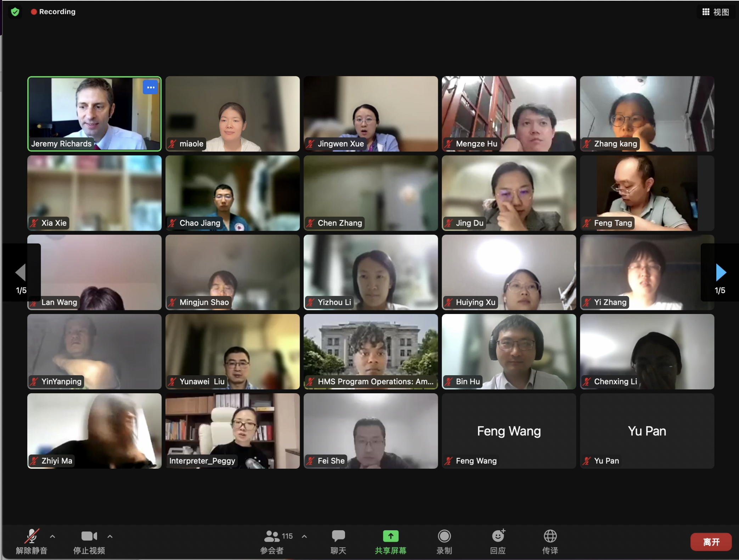
Task: Expand video options arrow next to 停止视频
Action: coord(110,536)
